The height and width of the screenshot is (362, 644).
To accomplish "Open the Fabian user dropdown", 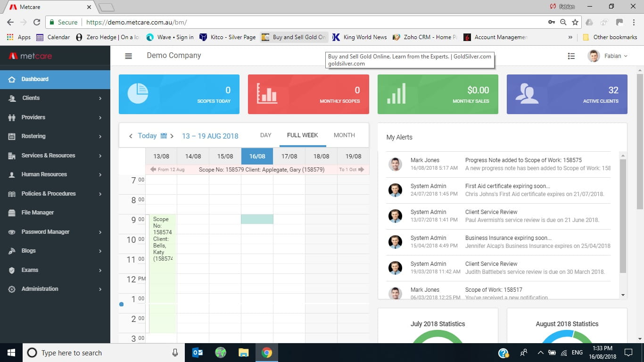I will 608,56.
